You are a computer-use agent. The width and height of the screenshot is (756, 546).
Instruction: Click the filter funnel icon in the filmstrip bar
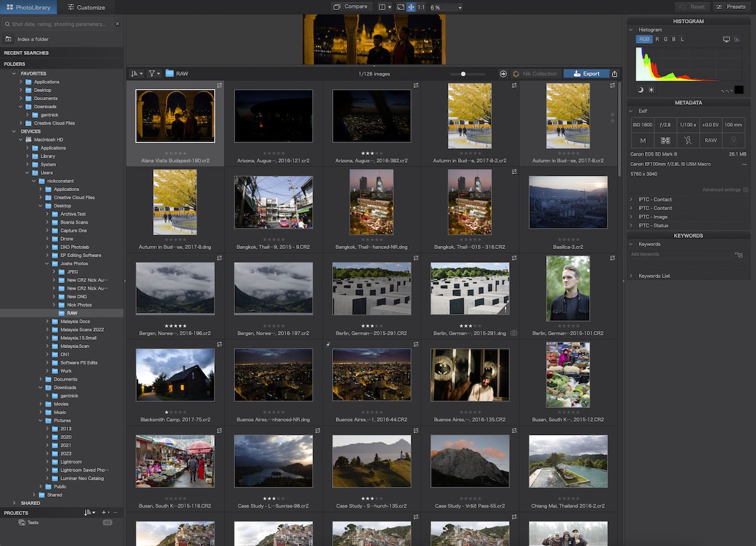(x=151, y=73)
